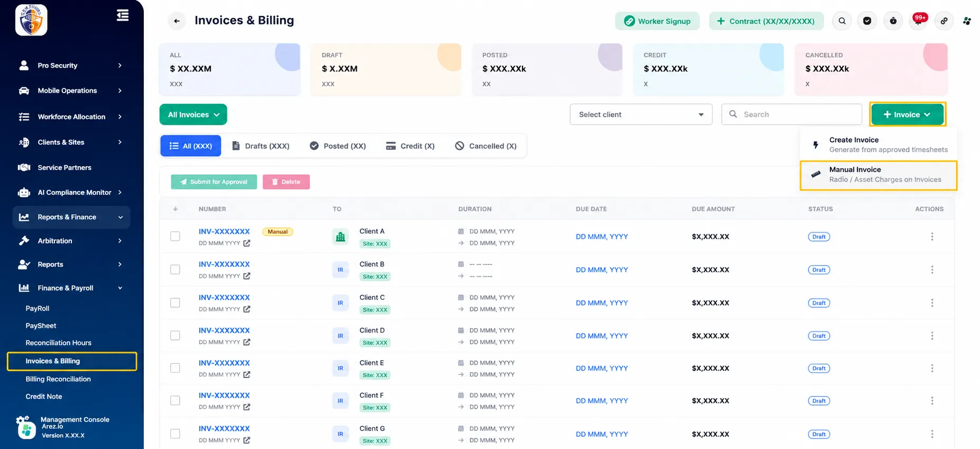
Task: Open the CANCELLED summary card
Action: (871, 69)
